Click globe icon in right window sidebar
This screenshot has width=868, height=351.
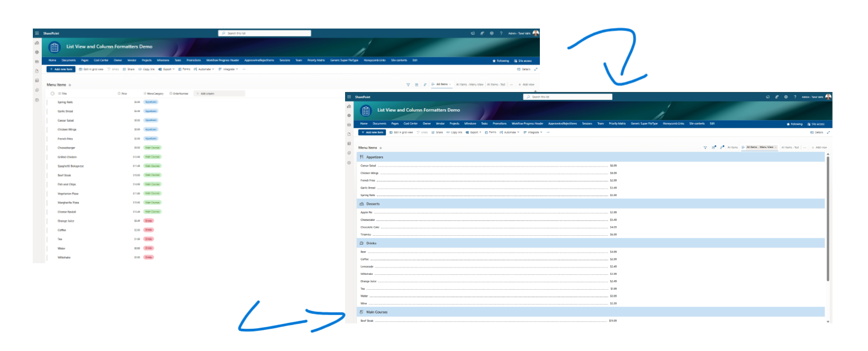(x=349, y=115)
